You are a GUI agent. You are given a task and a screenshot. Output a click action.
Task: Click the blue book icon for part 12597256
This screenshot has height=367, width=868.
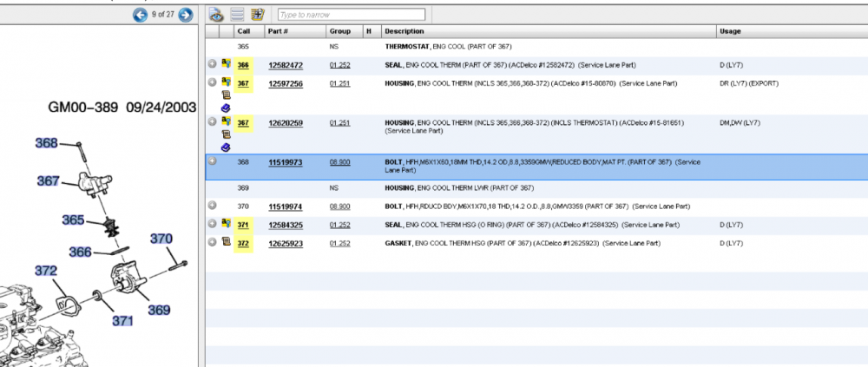[x=226, y=108]
